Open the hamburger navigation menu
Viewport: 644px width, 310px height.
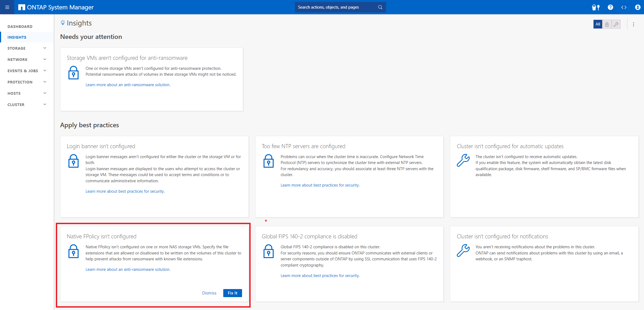click(x=7, y=7)
